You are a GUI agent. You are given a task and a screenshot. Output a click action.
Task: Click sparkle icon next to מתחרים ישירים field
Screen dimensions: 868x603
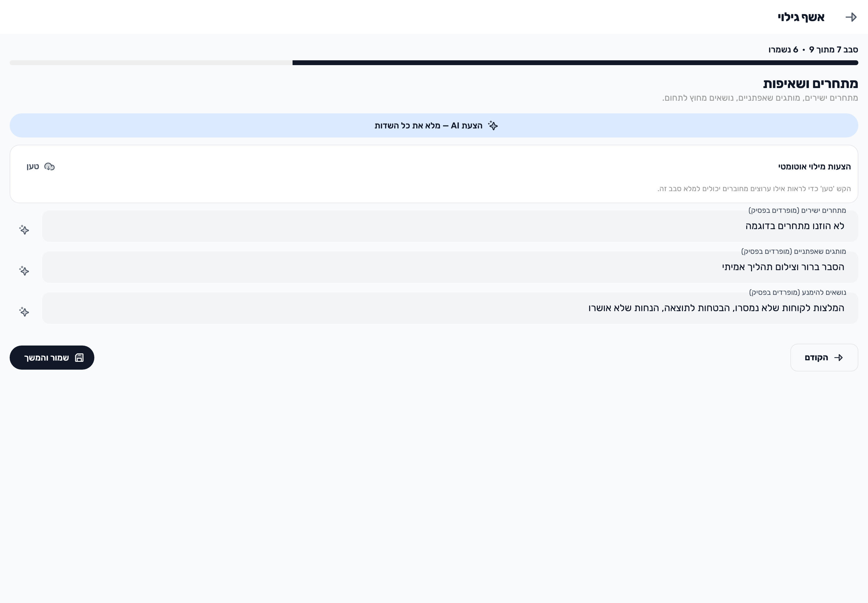[x=24, y=229]
